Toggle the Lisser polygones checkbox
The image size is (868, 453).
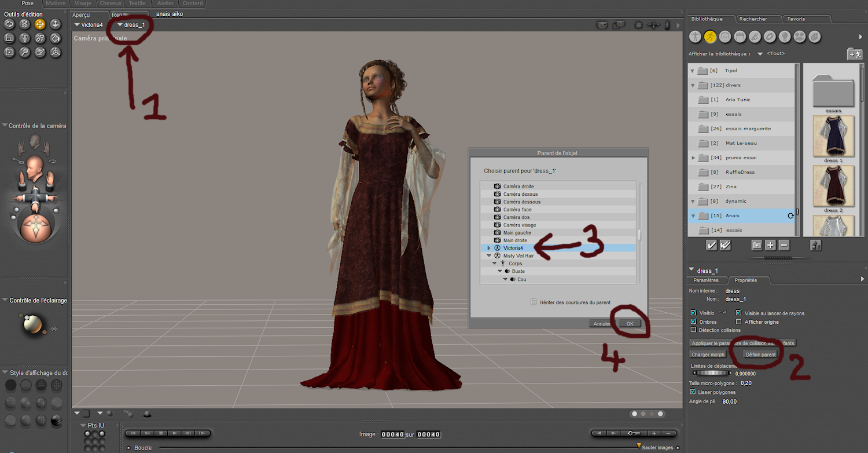point(694,392)
